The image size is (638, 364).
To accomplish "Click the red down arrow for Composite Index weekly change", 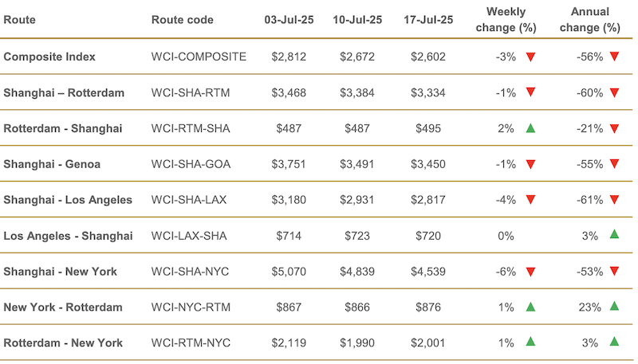I will pos(530,57).
